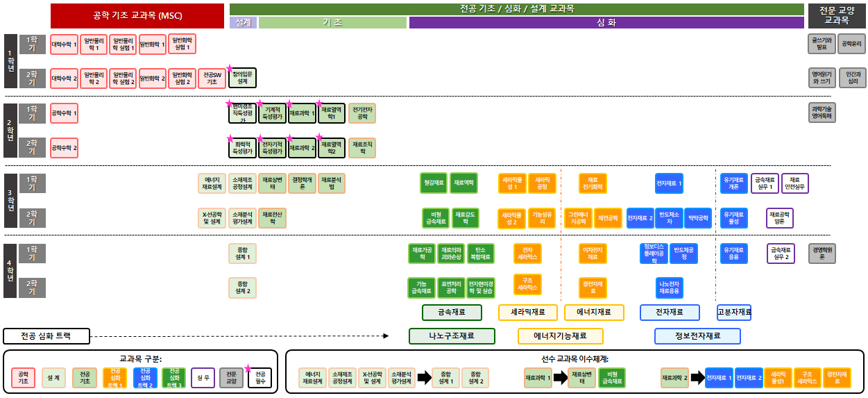Select the 반도체소자 course box
The width and height of the screenshot is (868, 398).
click(670, 218)
